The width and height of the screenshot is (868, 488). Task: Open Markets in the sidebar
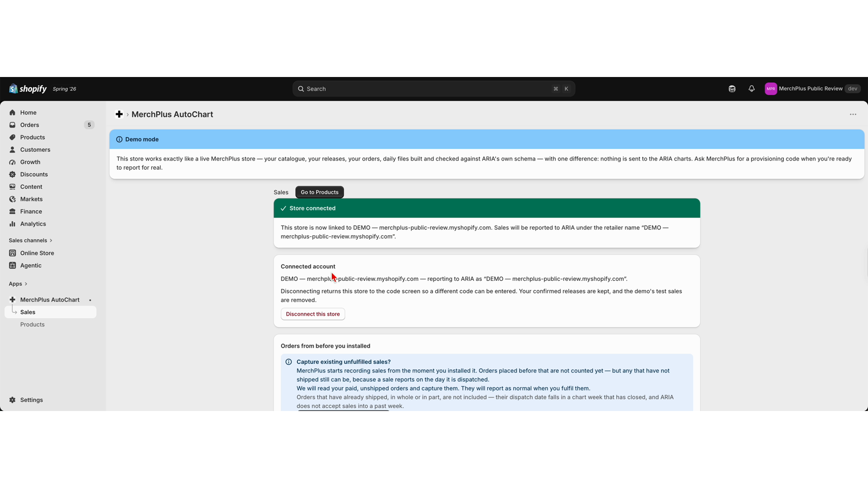[x=50, y=200]
